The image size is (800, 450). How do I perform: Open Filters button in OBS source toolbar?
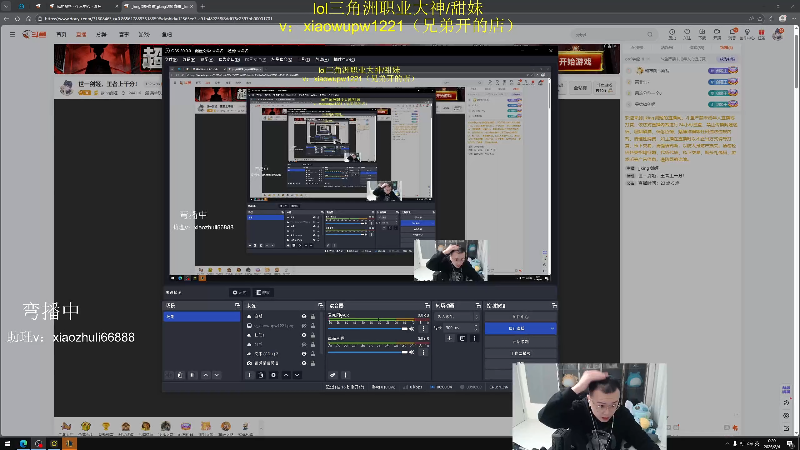263,292
